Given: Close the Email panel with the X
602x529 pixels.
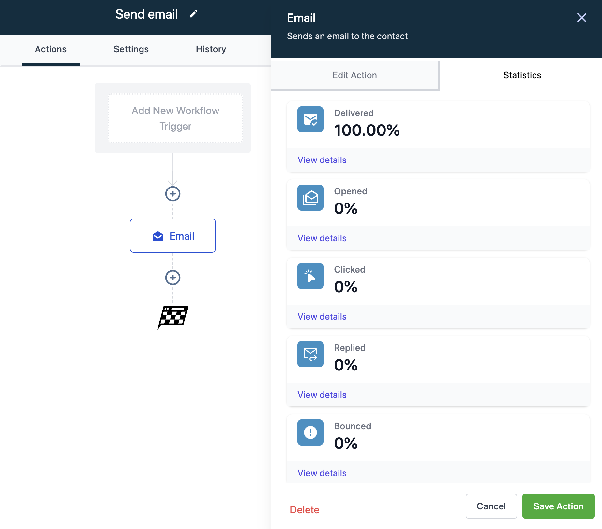Looking at the screenshot, I should tap(581, 18).
